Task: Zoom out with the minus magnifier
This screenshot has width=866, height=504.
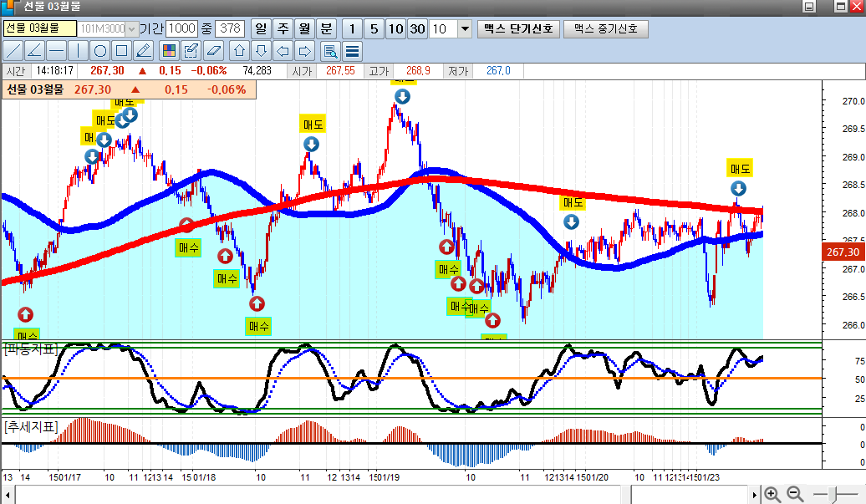Action: pos(795,495)
